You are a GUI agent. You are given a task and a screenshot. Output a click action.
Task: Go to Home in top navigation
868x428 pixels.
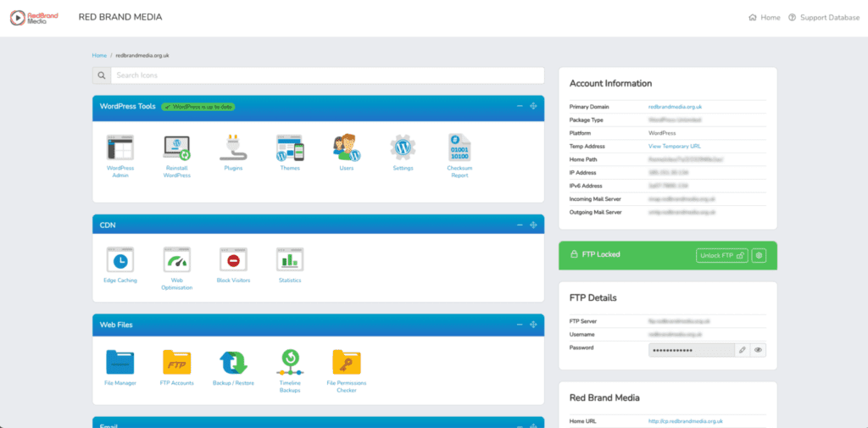pos(765,18)
